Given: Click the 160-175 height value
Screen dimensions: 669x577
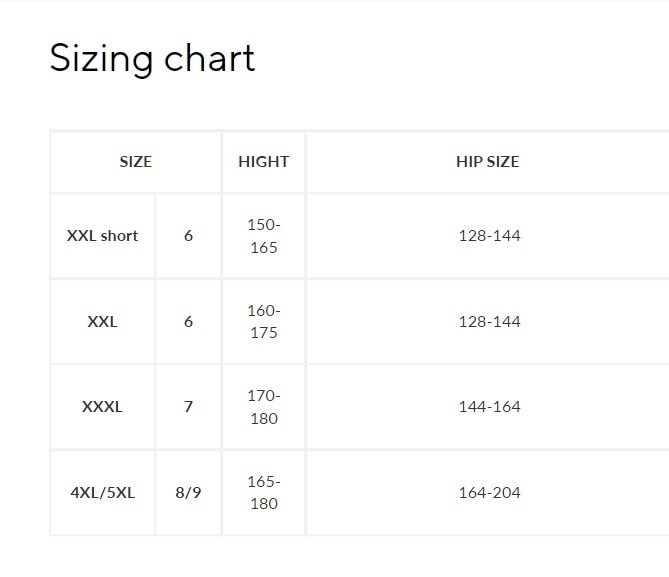Looking at the screenshot, I should coord(263,322).
